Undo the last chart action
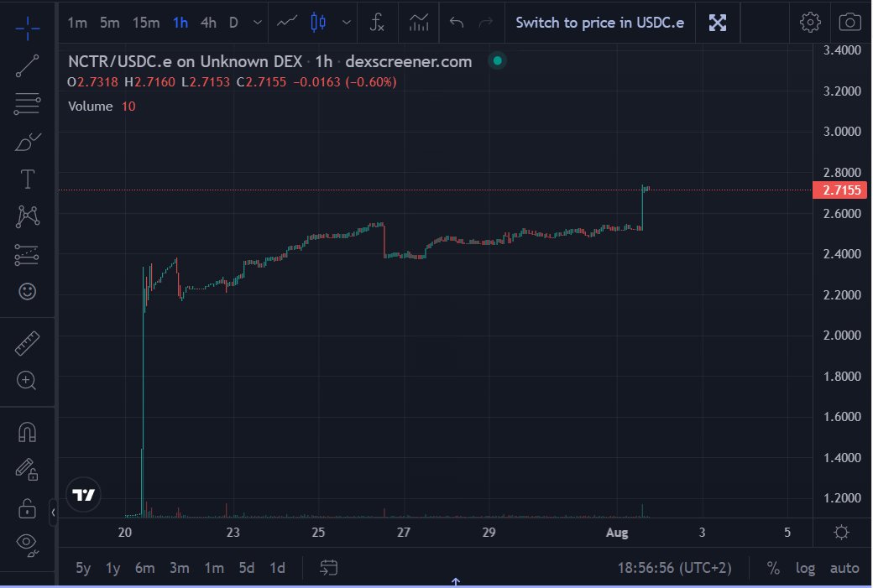Screen dimensions: 873x588 coord(457,23)
